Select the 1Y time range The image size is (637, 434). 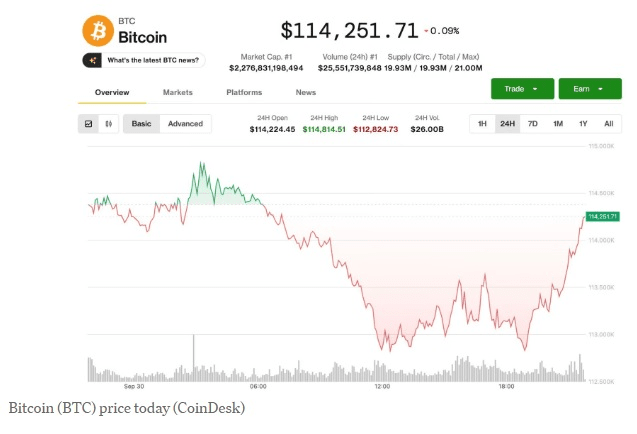coord(583,124)
